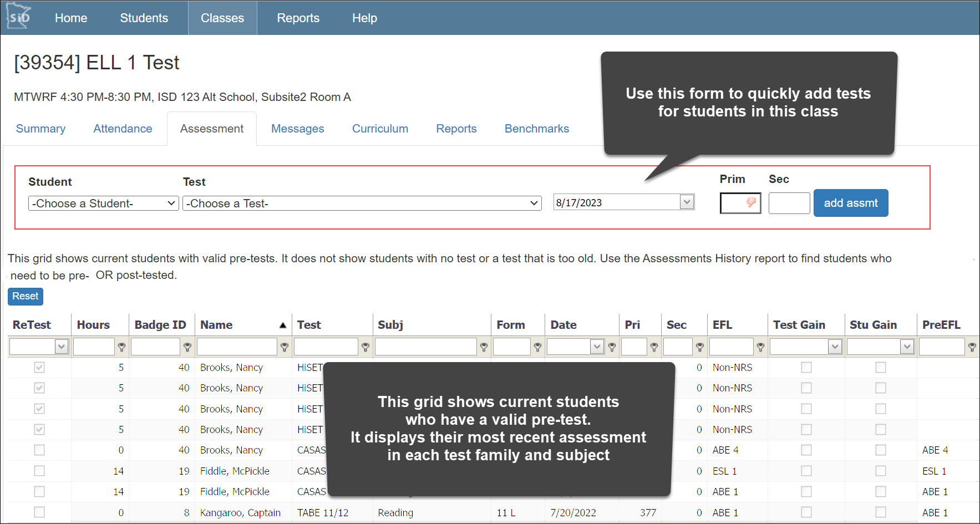Open the Reports menu in the top navigation
This screenshot has height=524, width=980.
(x=298, y=17)
